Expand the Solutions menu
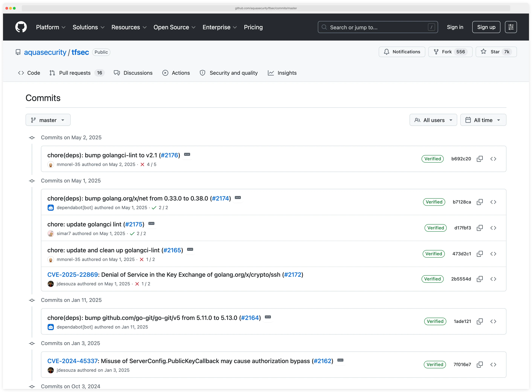This screenshot has height=392, width=532. (88, 27)
